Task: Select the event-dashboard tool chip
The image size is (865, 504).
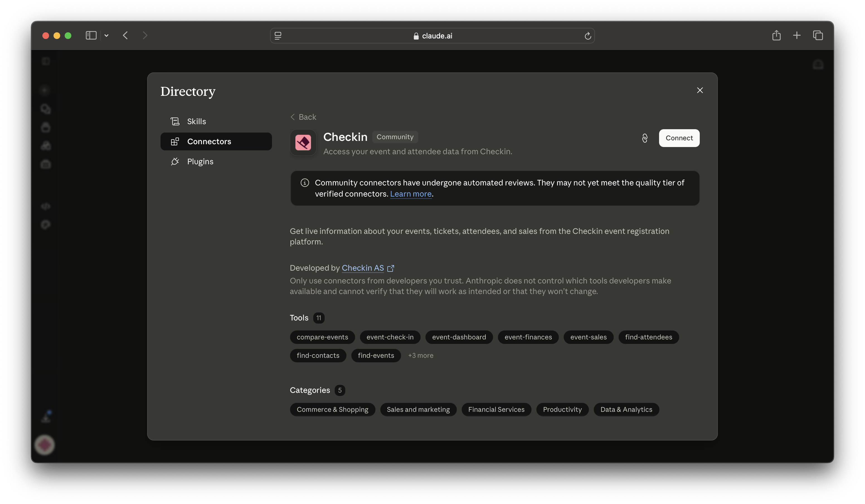Action: click(x=459, y=337)
